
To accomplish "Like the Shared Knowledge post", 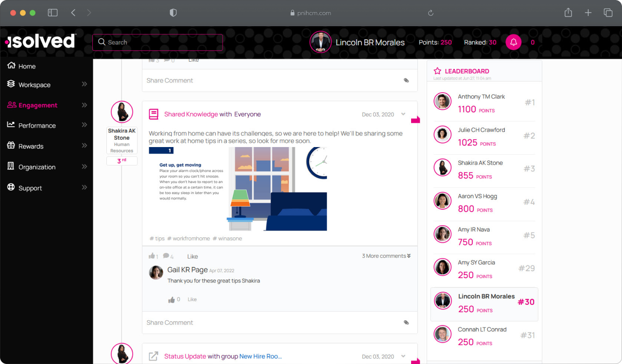I will click(192, 256).
